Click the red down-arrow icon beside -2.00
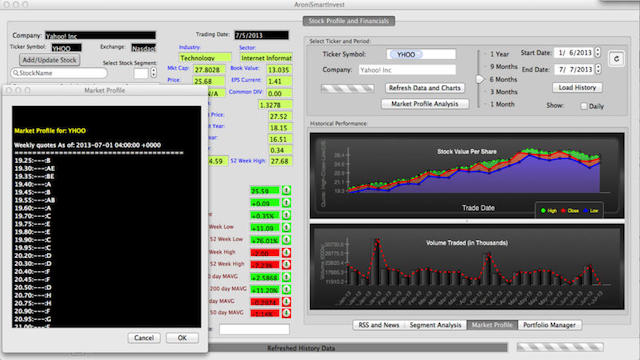640x360 pixels. [287, 253]
